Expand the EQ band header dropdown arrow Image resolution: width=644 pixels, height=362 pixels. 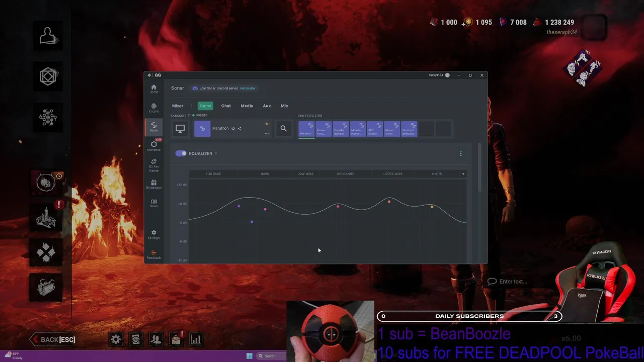point(463,174)
